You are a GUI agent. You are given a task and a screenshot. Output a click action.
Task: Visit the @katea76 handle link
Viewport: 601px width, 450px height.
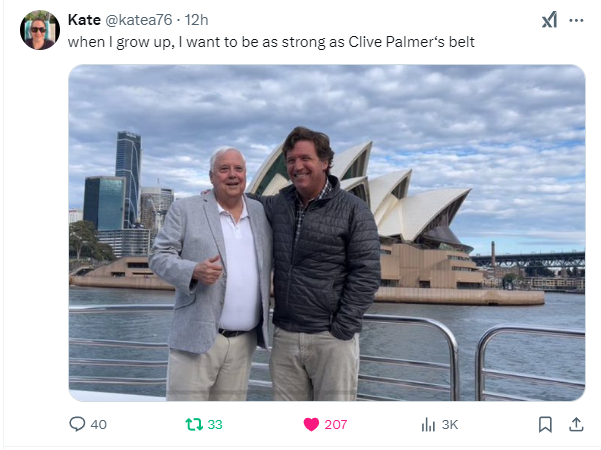[139, 20]
